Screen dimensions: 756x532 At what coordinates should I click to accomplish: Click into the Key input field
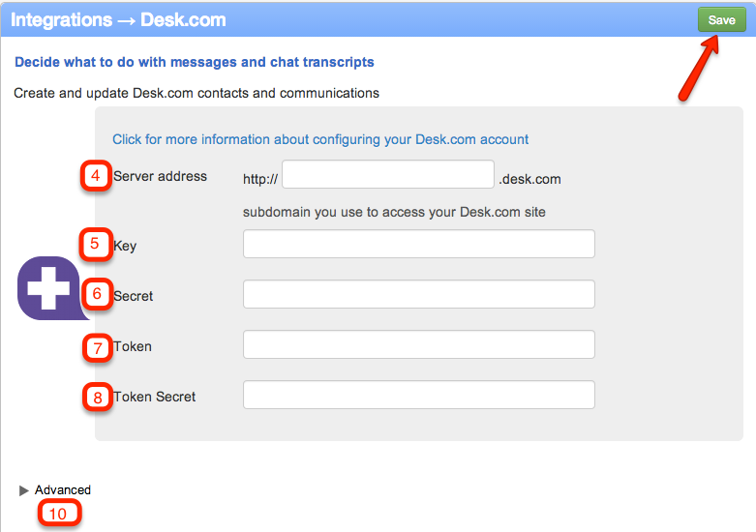click(x=418, y=244)
